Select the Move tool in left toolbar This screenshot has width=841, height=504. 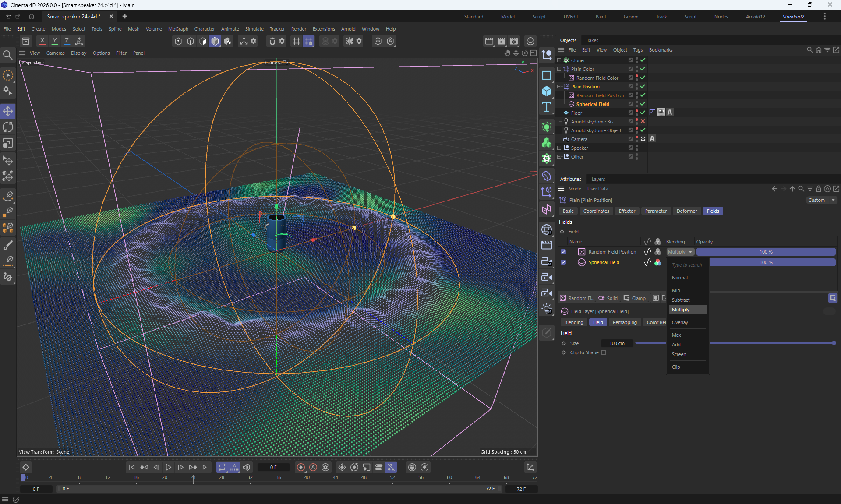tap(8, 111)
